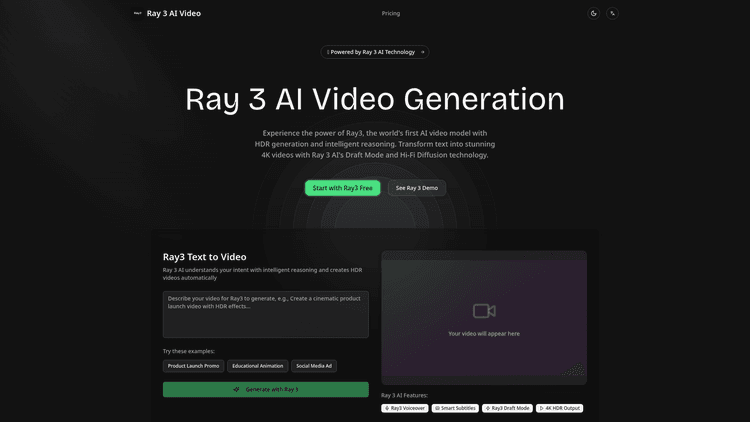Image resolution: width=750 pixels, height=422 pixels.
Task: Choose the Educational Animation example
Action: (259, 366)
